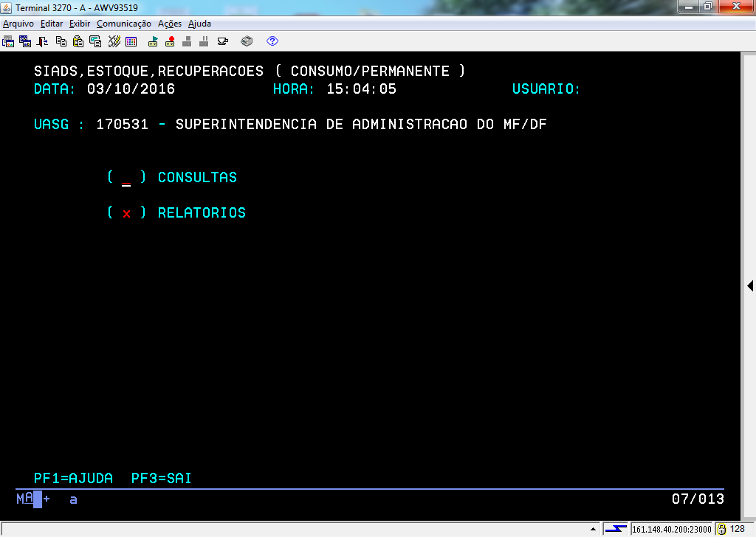756x537 pixels.
Task: Click the SIADS,ESTOQUE,RECUPERACOES header text
Action: point(148,72)
